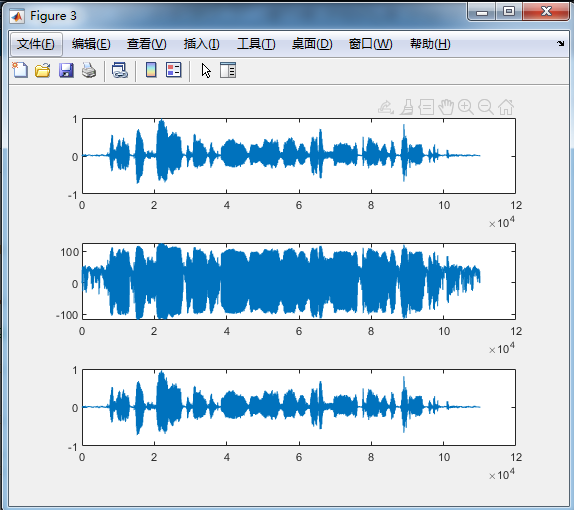
Task: Select the Edit Plot arrow tool
Action: tap(206, 70)
